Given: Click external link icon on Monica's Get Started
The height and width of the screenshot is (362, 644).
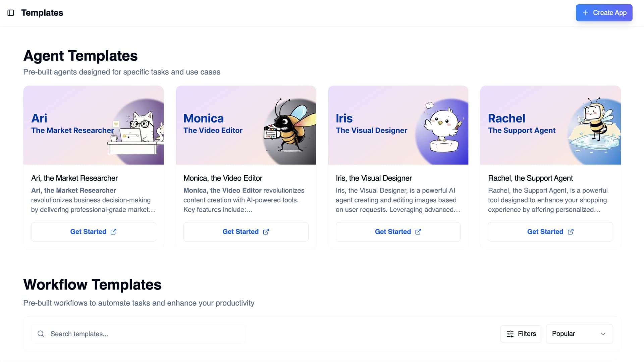Looking at the screenshot, I should 266,232.
